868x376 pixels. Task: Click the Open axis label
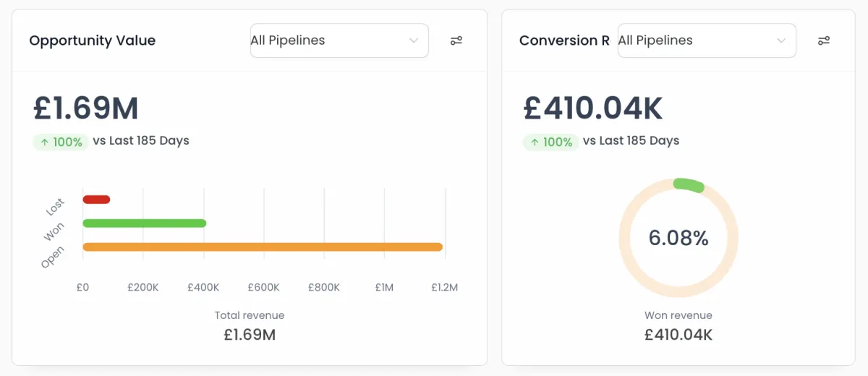coord(53,257)
